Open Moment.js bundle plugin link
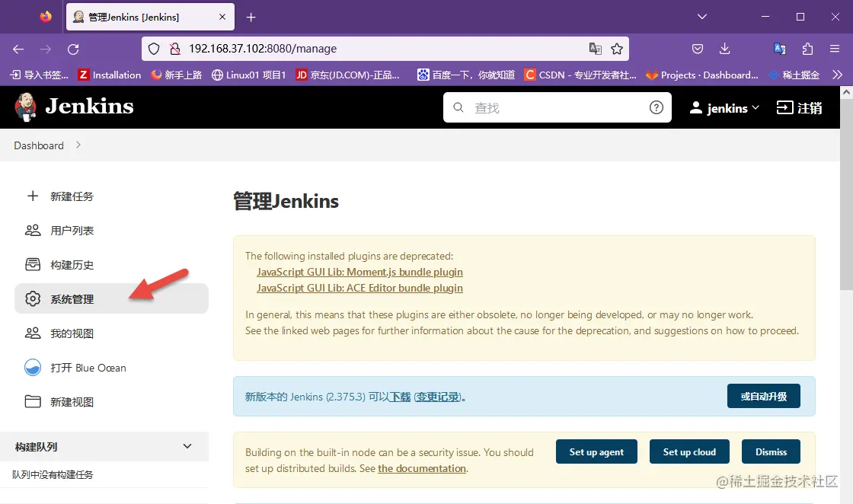This screenshot has width=853, height=504. (359, 272)
